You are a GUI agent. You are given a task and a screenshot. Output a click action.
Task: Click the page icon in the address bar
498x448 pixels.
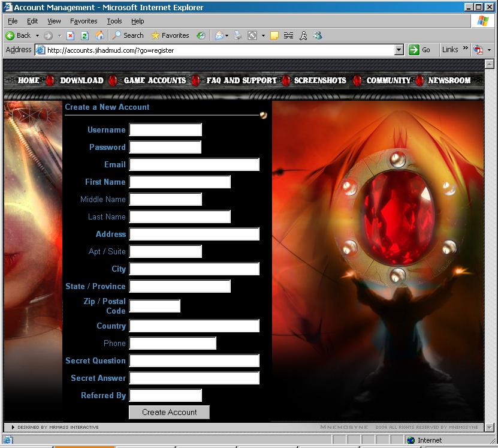click(40, 50)
